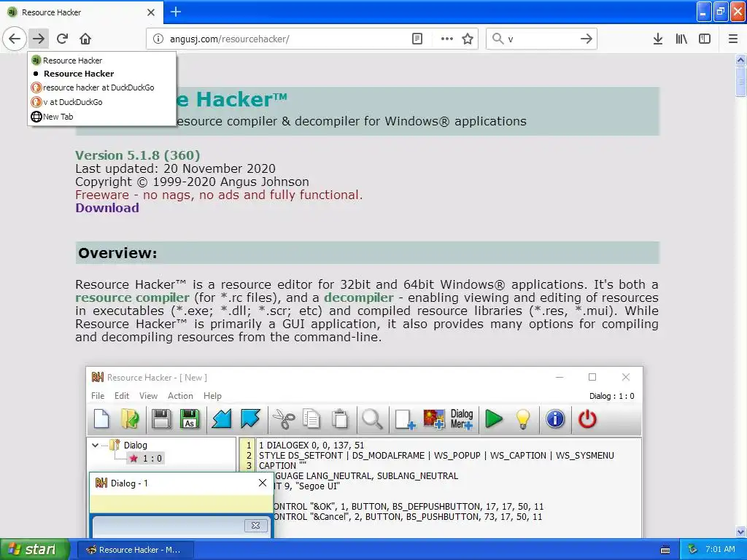Open the Firefox hamburger menu
Image resolution: width=747 pixels, height=560 pixels.
point(733,39)
